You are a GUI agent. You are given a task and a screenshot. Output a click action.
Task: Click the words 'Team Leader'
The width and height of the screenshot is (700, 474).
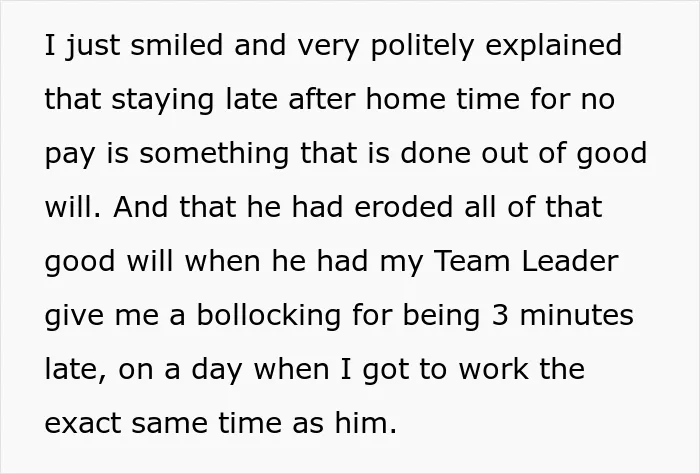[526, 261]
